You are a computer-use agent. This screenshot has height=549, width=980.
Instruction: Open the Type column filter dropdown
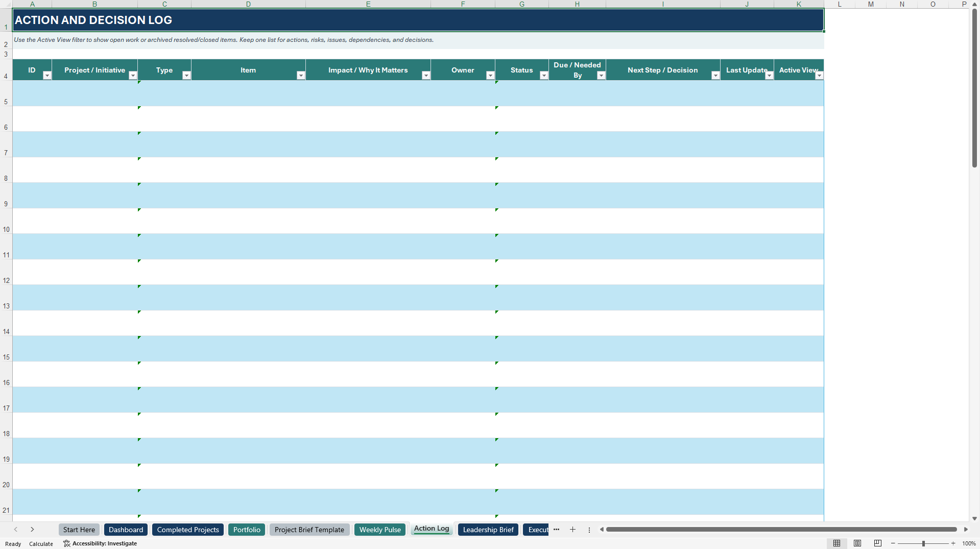click(186, 76)
